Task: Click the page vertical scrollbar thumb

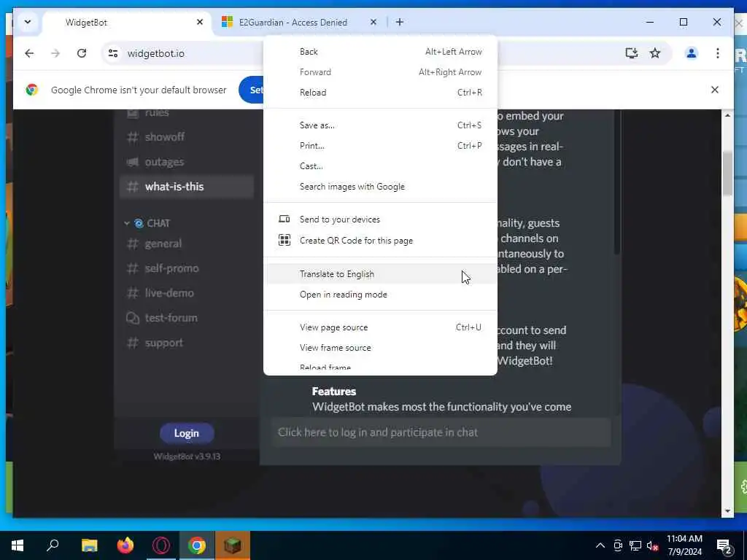Action: (x=727, y=173)
